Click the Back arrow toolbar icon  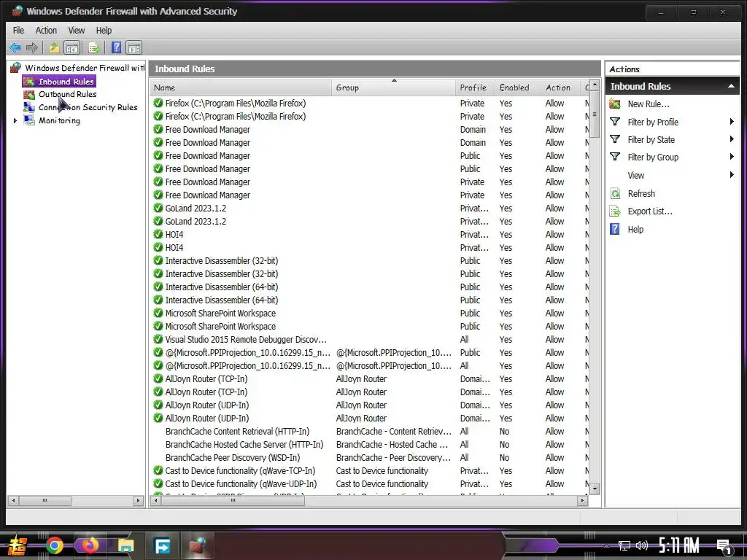coord(15,47)
